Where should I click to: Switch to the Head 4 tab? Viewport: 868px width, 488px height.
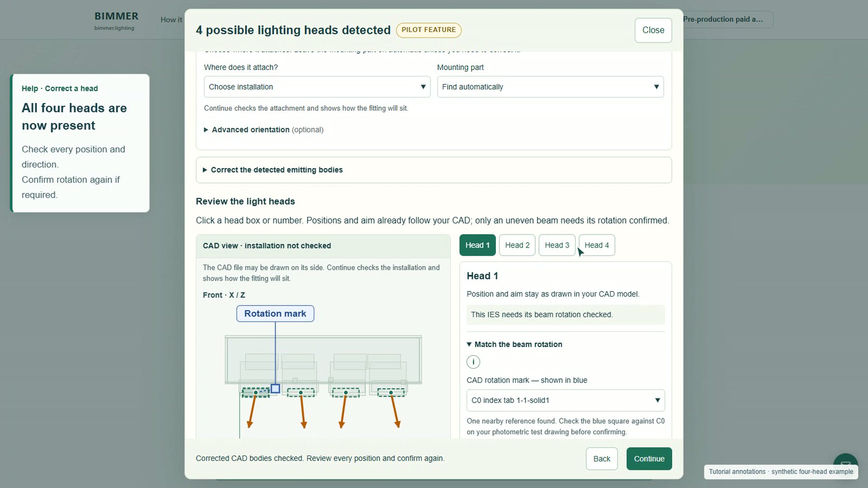click(x=597, y=245)
